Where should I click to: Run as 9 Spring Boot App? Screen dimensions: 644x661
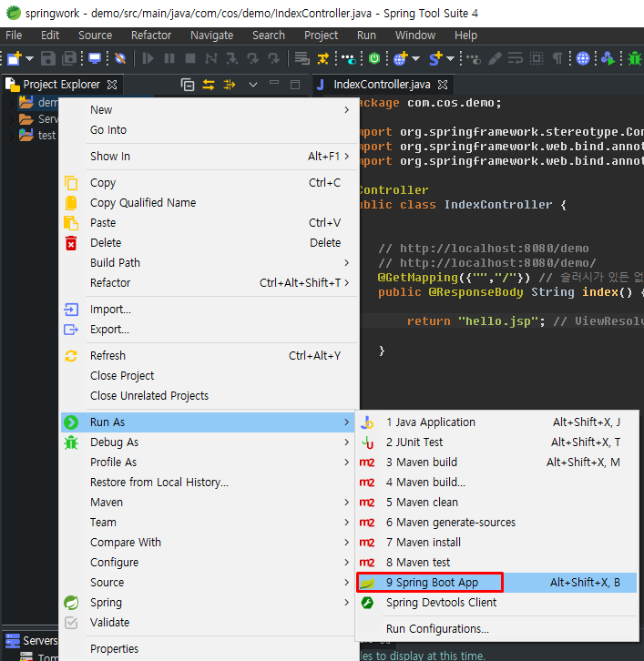tap(496, 583)
